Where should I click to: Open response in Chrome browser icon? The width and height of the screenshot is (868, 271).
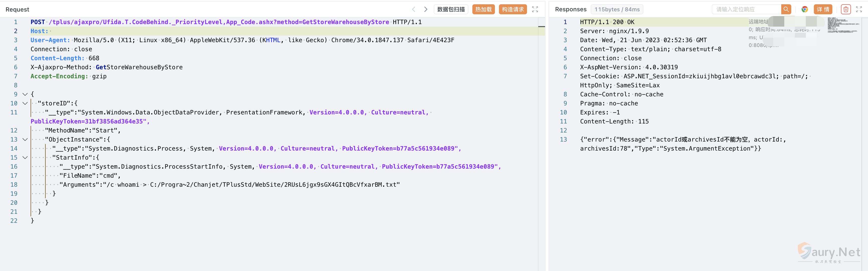(805, 10)
